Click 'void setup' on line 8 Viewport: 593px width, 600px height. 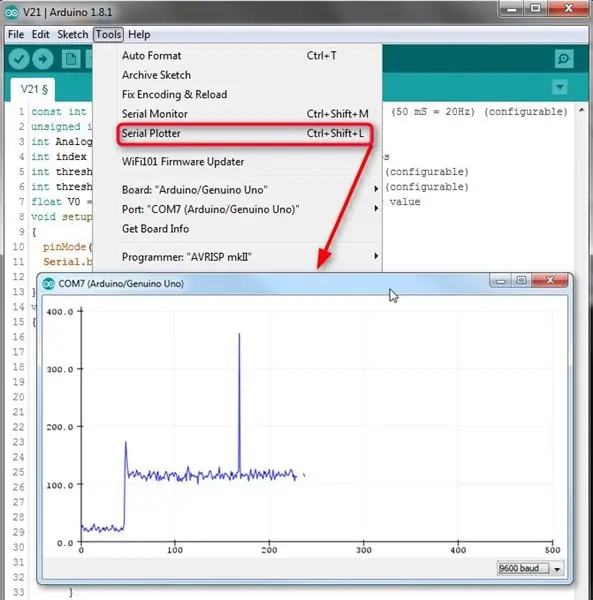62,217
